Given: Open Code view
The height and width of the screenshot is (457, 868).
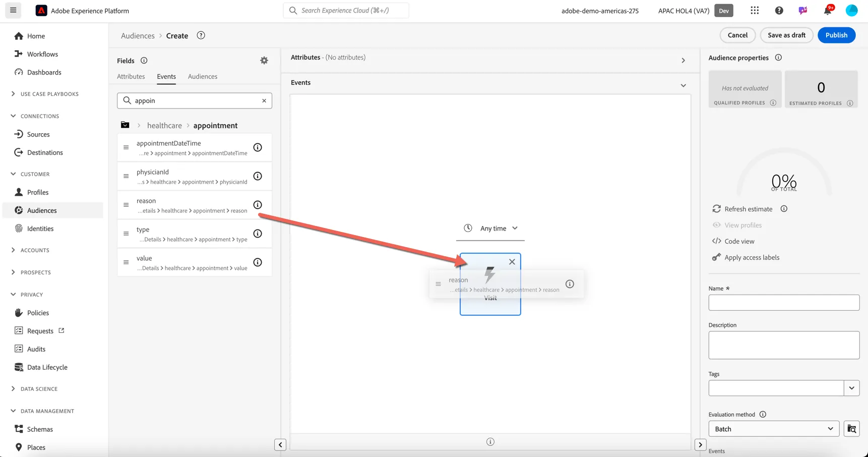Looking at the screenshot, I should coord(733,241).
